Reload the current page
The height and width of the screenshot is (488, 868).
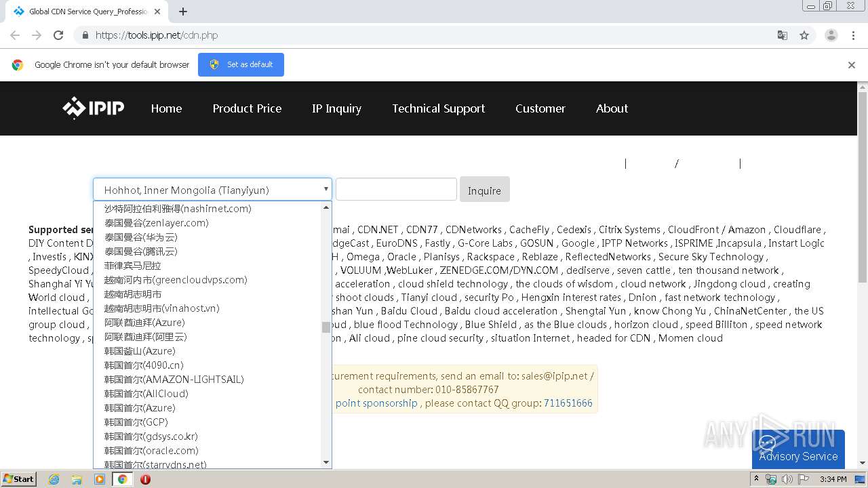pos(58,35)
